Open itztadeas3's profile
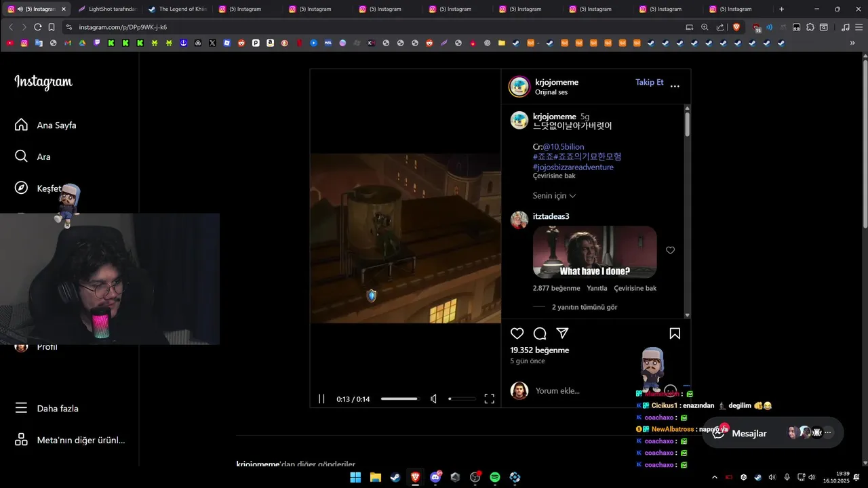868x488 pixels. (x=551, y=216)
